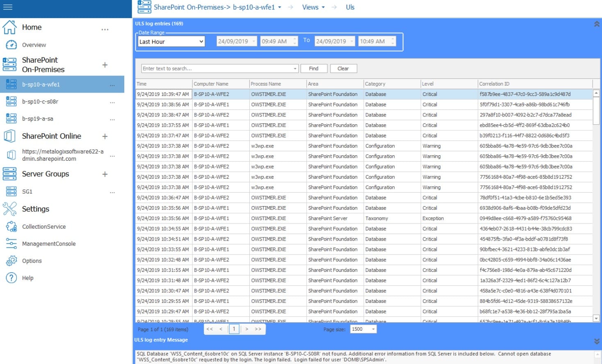
Task: Collapse the ULS log entry Message panel
Action: 597,340
